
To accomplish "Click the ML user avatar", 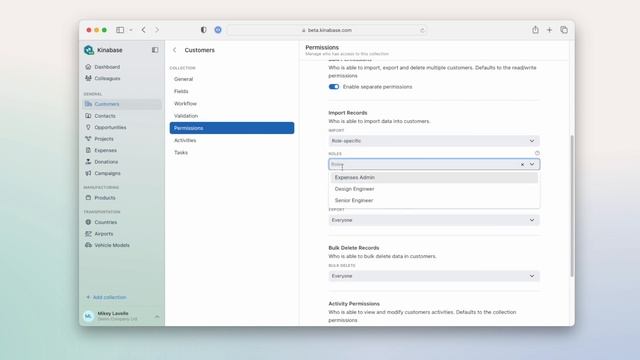I will [88, 316].
